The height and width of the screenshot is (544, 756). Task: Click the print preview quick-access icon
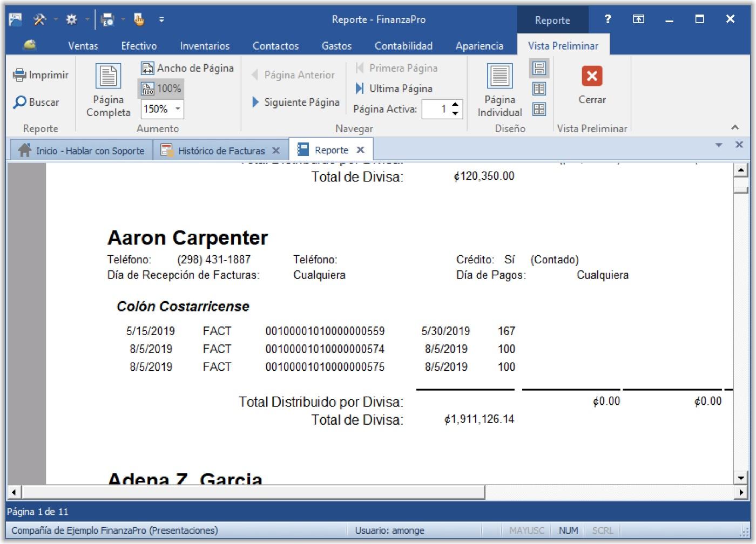coord(107,20)
